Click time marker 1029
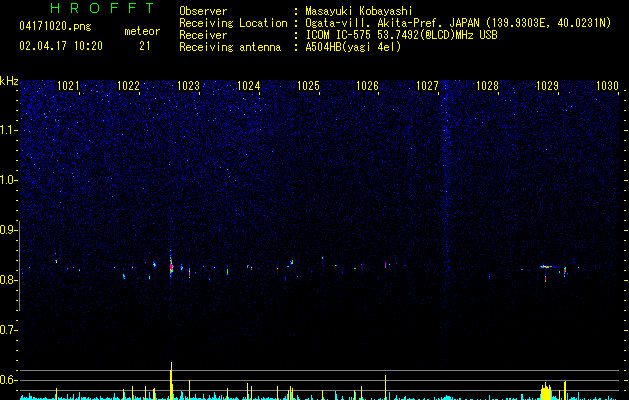The image size is (629, 400). [x=548, y=86]
